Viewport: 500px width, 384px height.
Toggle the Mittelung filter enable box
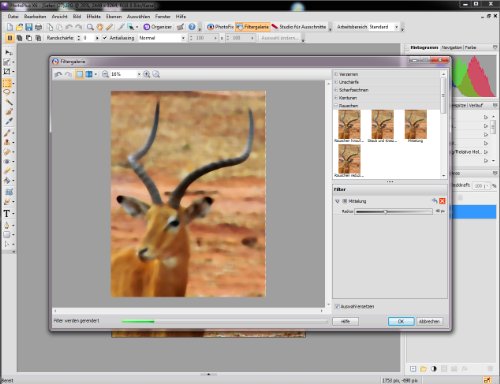[345, 201]
